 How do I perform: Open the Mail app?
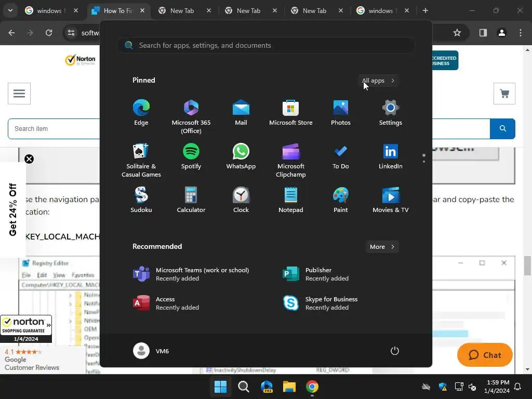241,113
